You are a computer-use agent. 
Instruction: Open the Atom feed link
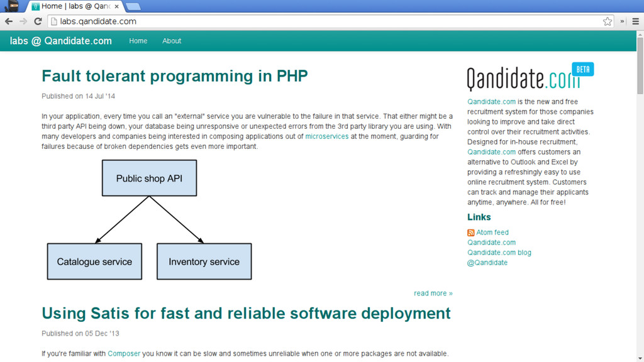(x=492, y=233)
